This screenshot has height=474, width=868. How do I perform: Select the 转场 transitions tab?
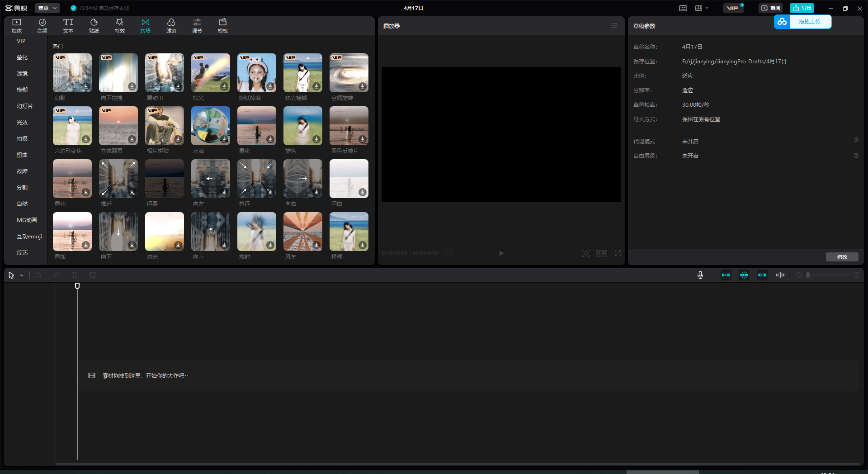tap(146, 26)
